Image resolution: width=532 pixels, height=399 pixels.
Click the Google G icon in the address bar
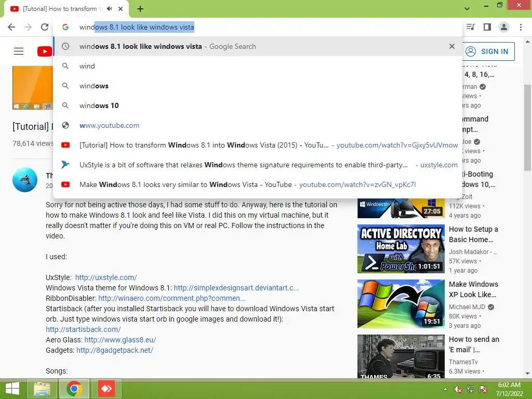tap(65, 27)
